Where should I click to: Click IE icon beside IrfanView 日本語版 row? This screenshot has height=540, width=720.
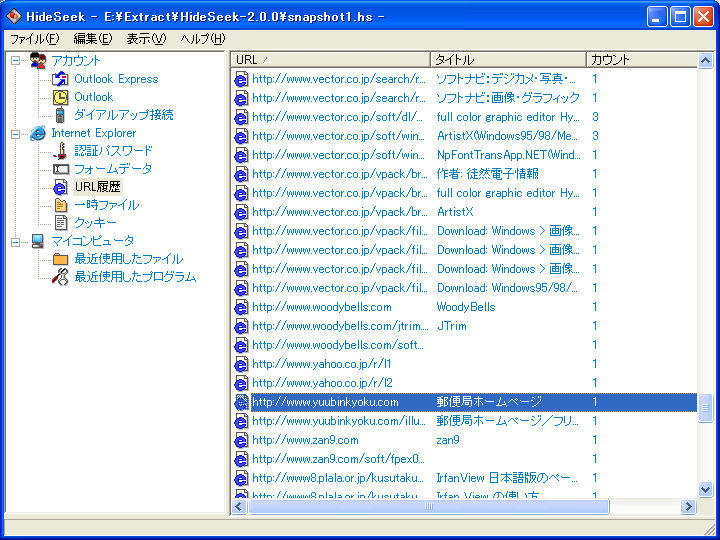[x=242, y=478]
